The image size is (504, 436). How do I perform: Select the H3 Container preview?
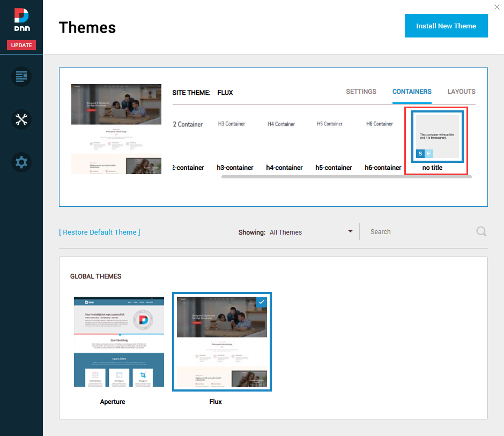click(x=232, y=124)
